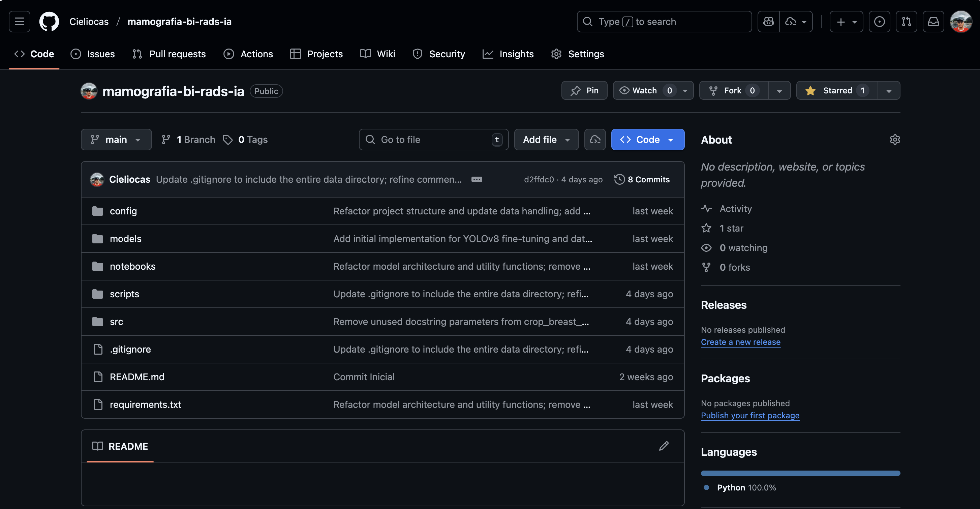Open the main branch dropdown
Image resolution: width=980 pixels, height=509 pixels.
pyautogui.click(x=116, y=140)
